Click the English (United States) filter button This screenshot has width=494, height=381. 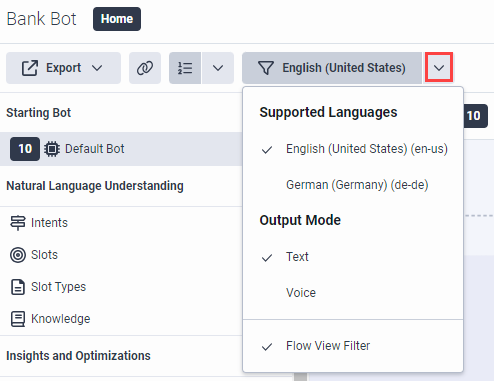point(332,68)
